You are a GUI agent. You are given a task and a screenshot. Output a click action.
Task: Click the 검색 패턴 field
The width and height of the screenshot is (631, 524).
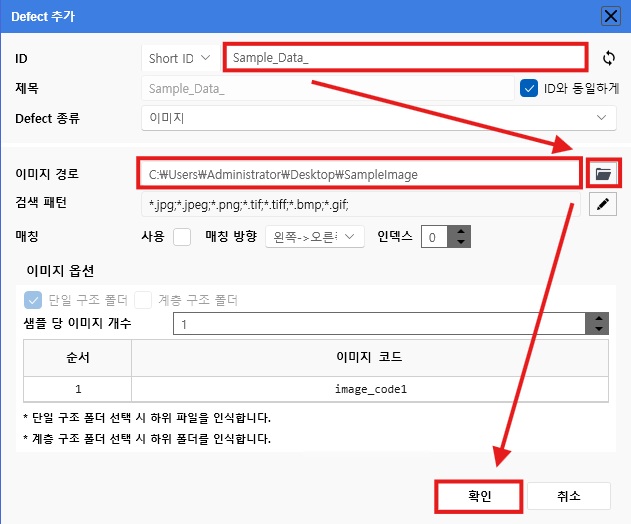(361, 204)
